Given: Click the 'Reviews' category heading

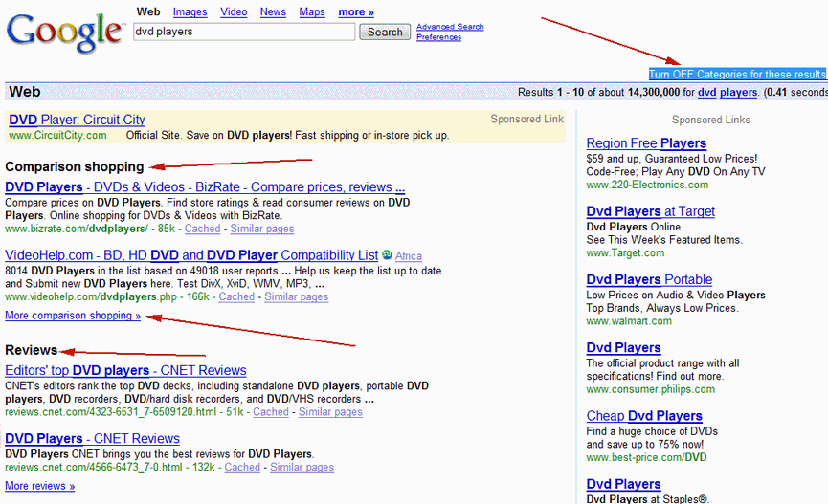Looking at the screenshot, I should 32,350.
